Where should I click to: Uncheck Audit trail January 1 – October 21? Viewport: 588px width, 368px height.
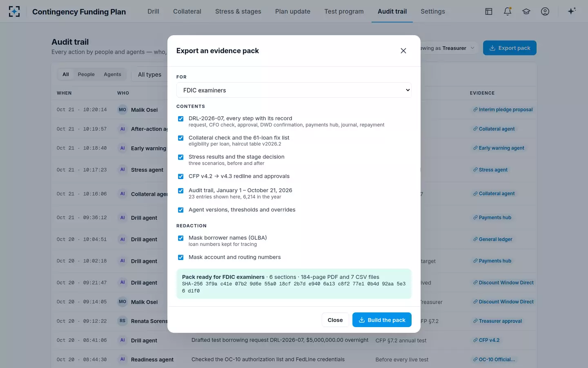[180, 191]
